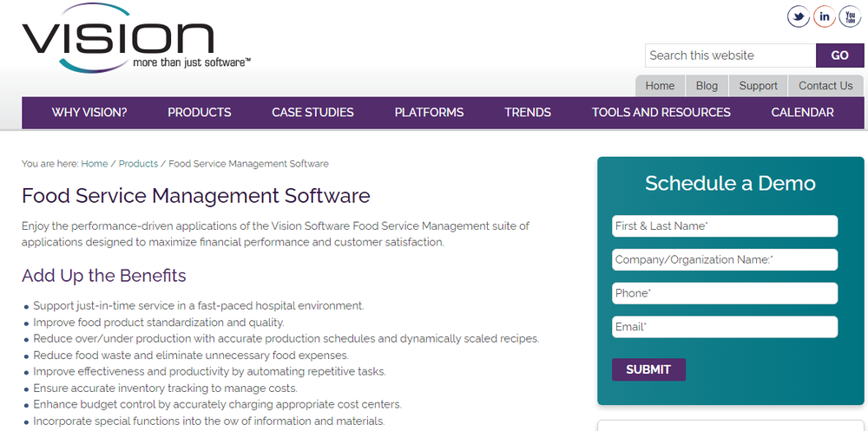
Task: Click the bullet 'Reduce food waste and eliminate unnecessary'
Action: click(x=191, y=356)
